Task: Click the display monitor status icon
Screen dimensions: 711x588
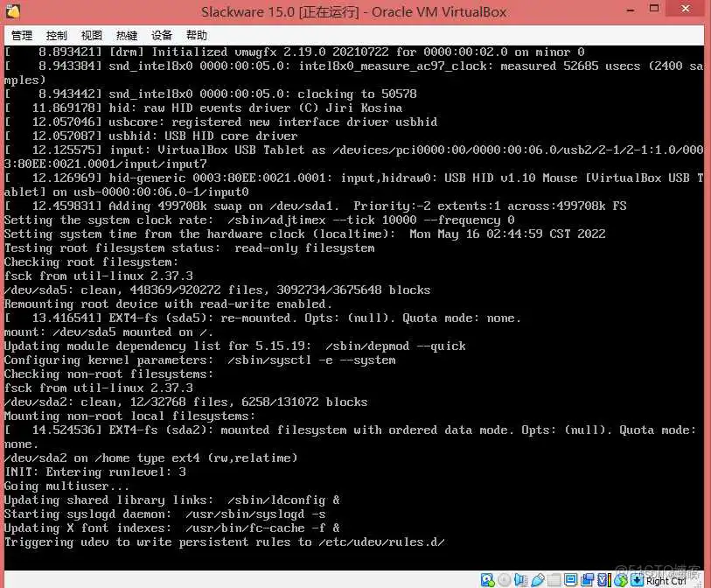Action: [569, 580]
